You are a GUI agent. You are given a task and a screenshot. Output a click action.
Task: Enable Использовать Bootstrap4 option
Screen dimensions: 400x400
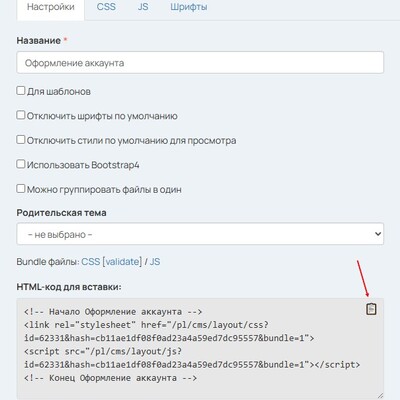[21, 164]
